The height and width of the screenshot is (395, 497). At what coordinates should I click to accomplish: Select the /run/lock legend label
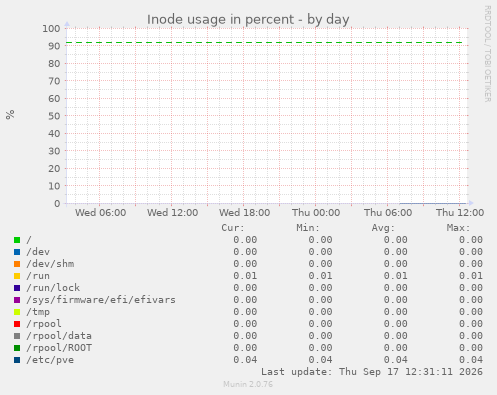pyautogui.click(x=53, y=288)
